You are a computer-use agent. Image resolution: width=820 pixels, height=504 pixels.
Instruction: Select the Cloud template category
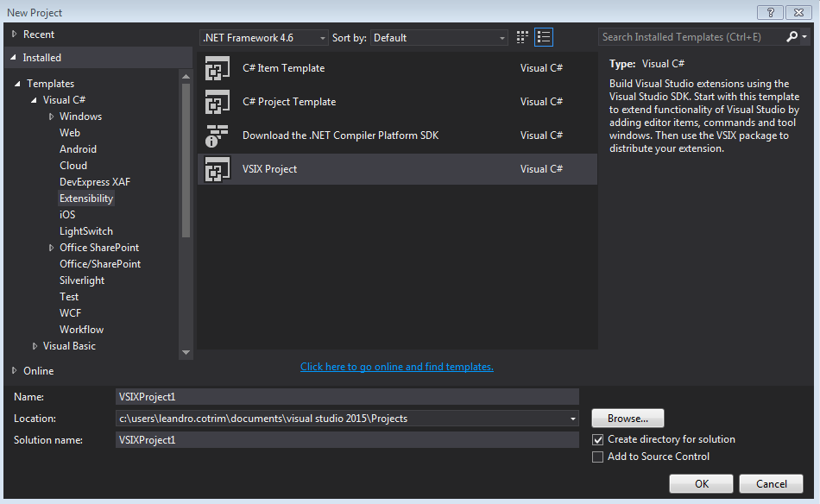coord(73,166)
